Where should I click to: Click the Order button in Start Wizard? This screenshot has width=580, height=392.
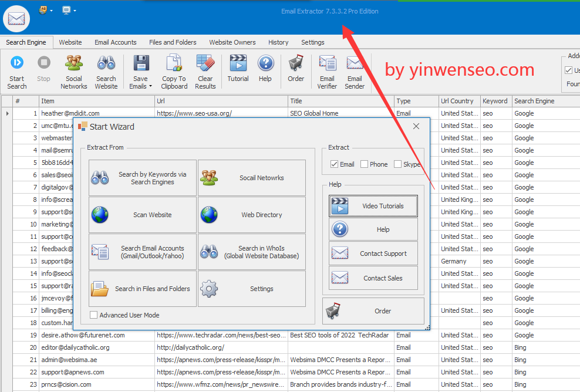click(373, 311)
